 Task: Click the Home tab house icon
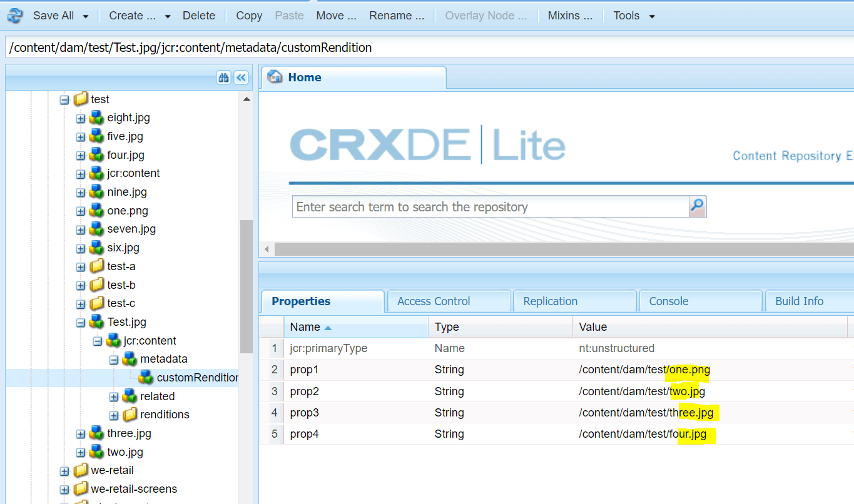(275, 77)
